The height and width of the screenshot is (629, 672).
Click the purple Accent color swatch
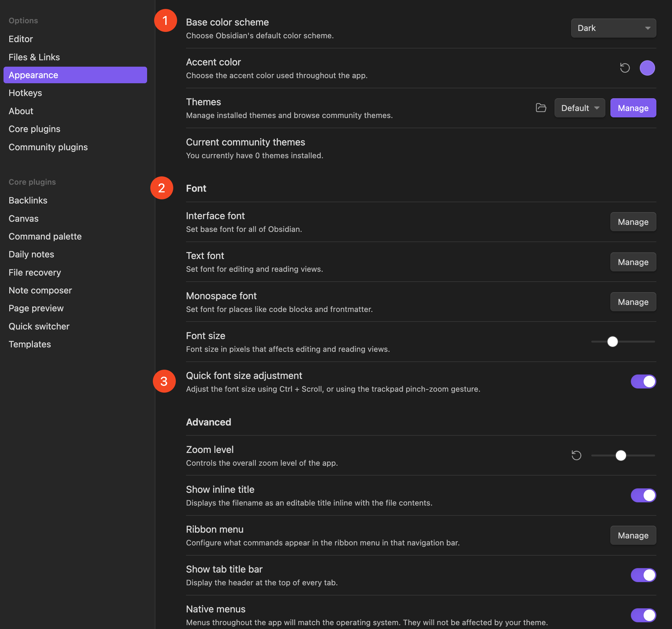[x=647, y=67]
